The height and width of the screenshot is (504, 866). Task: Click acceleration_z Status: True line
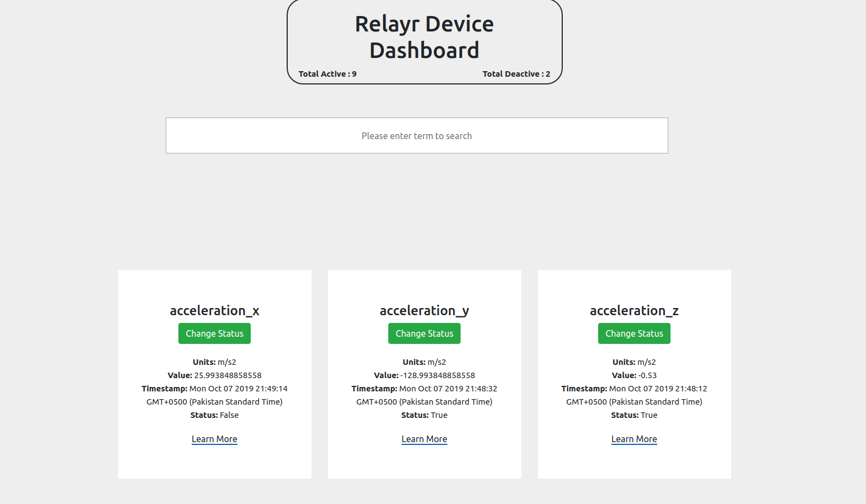click(x=634, y=415)
